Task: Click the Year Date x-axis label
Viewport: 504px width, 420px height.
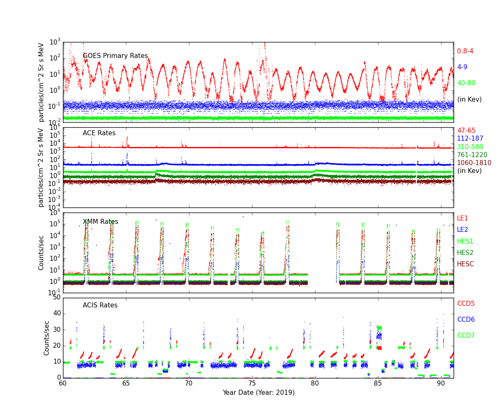Action: pos(258,393)
